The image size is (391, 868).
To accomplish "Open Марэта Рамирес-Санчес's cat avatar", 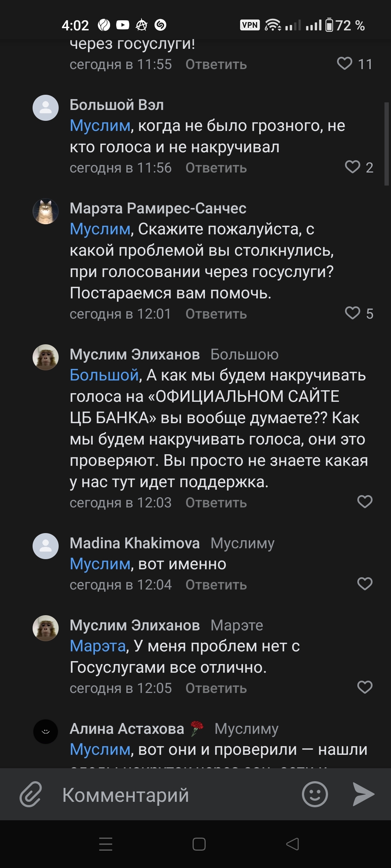I will tap(46, 211).
